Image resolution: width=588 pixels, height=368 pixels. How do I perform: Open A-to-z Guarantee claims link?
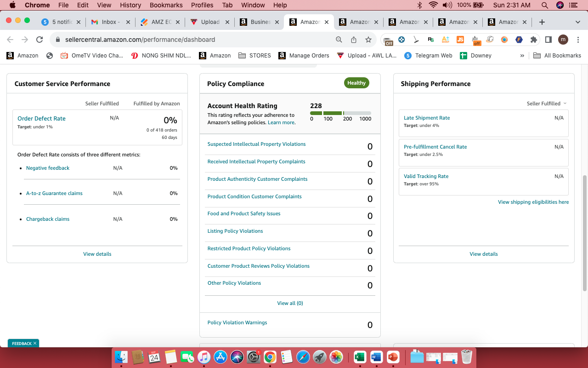click(x=54, y=193)
